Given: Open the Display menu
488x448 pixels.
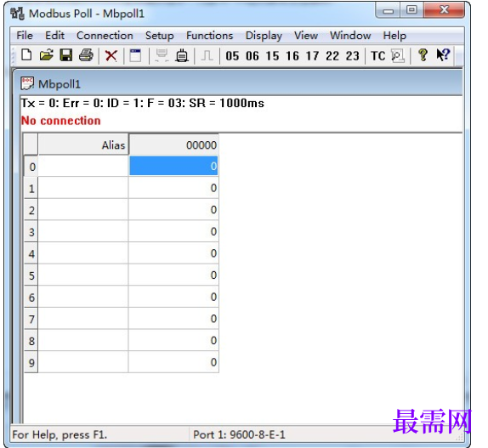Looking at the screenshot, I should coord(264,36).
